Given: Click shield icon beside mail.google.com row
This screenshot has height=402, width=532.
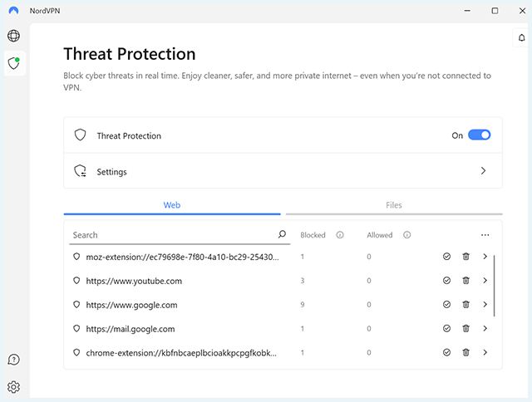Looking at the screenshot, I should 76,328.
